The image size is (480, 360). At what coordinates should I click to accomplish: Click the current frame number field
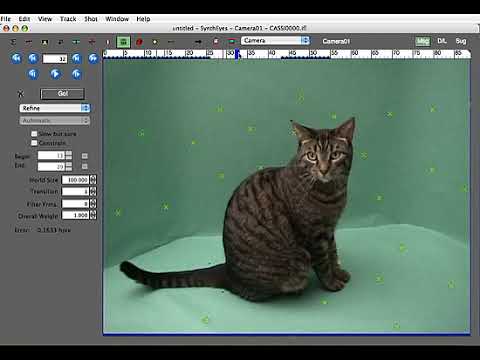pyautogui.click(x=55, y=59)
